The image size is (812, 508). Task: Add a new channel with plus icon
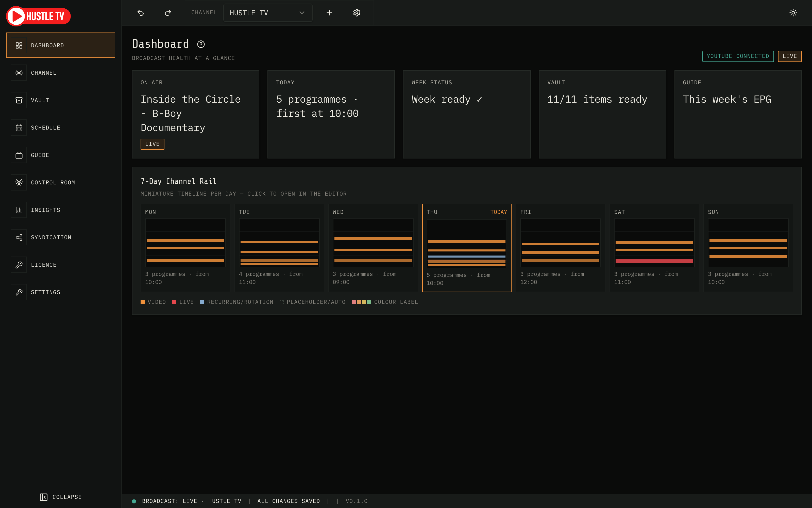pyautogui.click(x=329, y=13)
